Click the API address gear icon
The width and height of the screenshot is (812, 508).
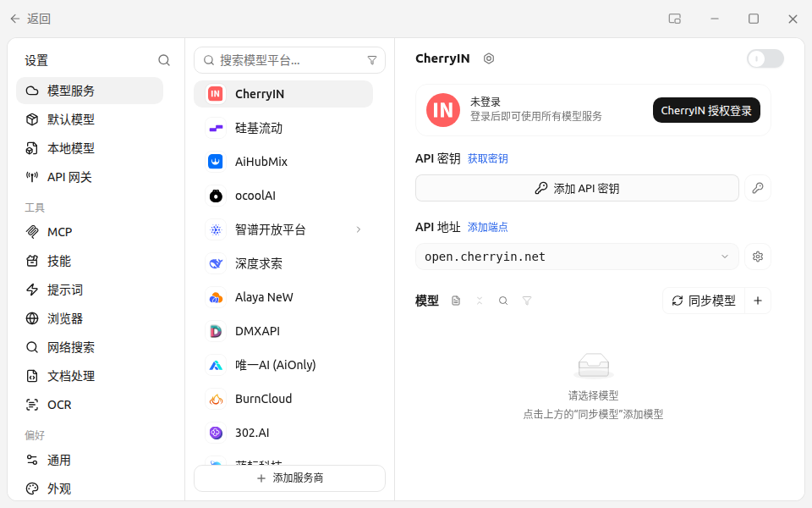(x=758, y=257)
